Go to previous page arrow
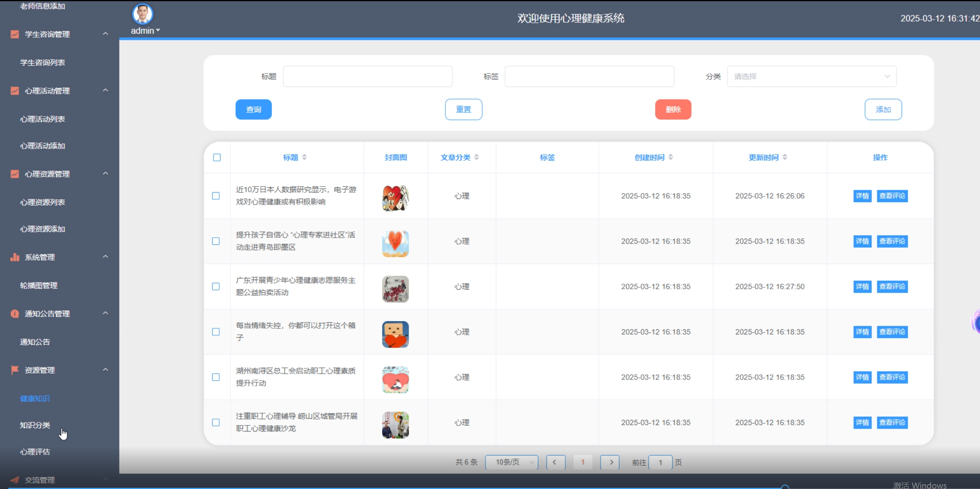This screenshot has width=980, height=489. pyautogui.click(x=555, y=462)
